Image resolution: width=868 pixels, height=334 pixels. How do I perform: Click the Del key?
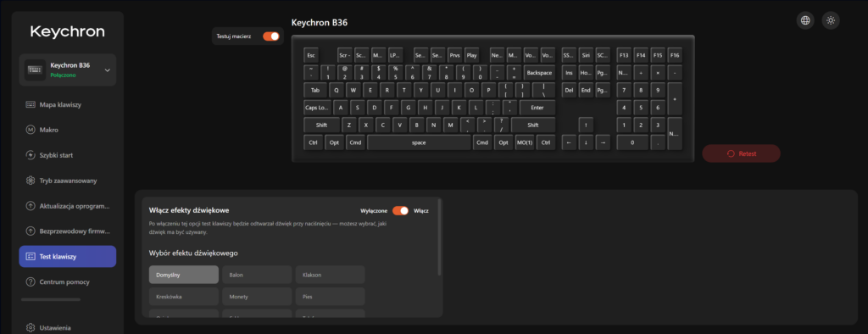pos(569,90)
